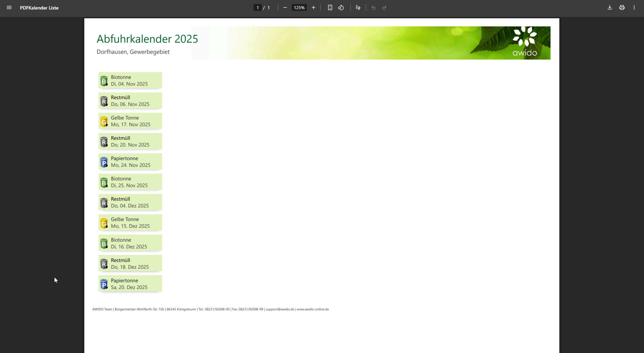This screenshot has width=644, height=353.
Task: Print the Abfuhrkalender document
Action: (x=622, y=7)
